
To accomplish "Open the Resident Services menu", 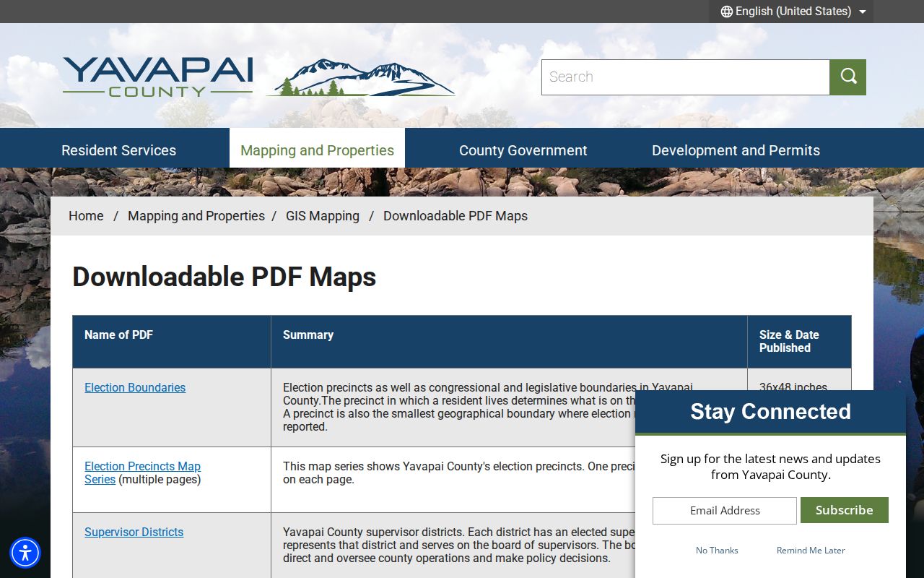I will click(119, 150).
